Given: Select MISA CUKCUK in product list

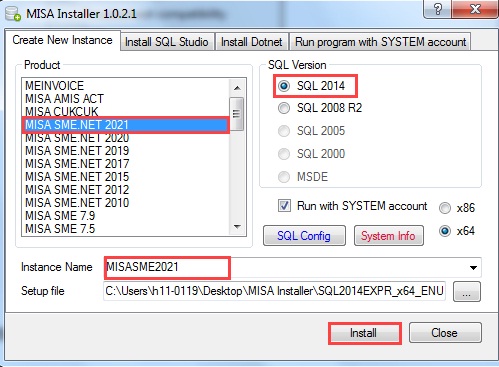Looking at the screenshot, I should [x=126, y=111].
